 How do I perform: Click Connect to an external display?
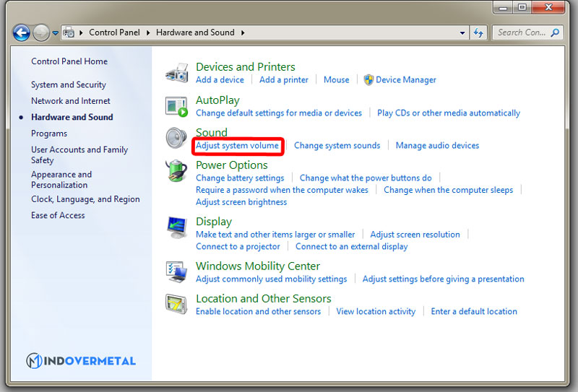[351, 246]
